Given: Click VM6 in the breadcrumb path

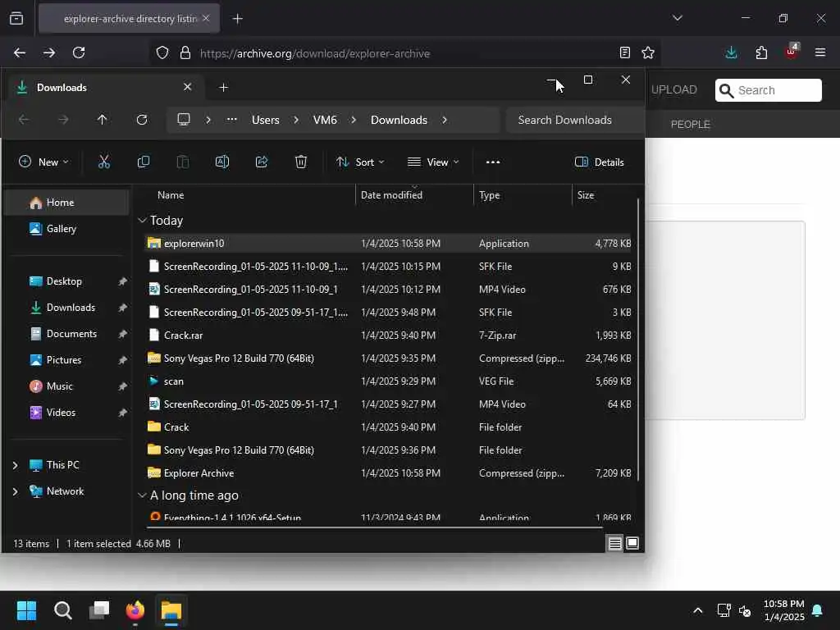Looking at the screenshot, I should point(325,120).
